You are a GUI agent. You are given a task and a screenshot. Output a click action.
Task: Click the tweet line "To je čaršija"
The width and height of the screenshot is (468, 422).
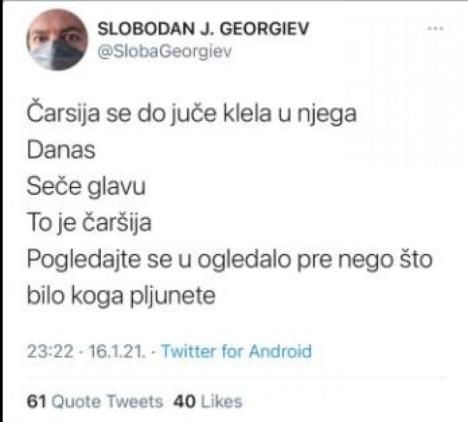click(x=89, y=222)
